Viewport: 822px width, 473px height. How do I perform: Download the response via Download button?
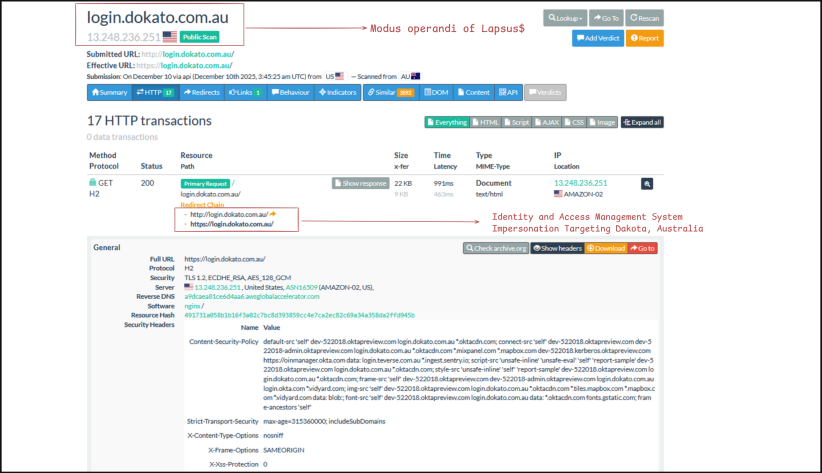coord(605,248)
